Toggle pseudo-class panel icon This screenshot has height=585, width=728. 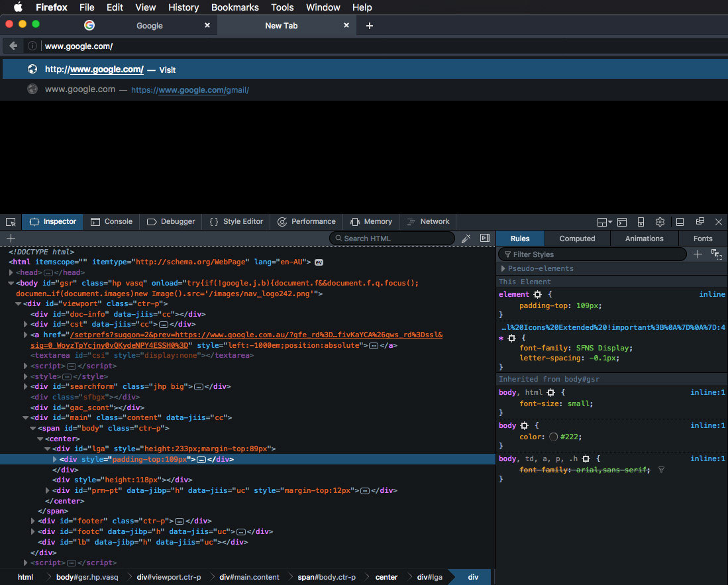(716, 254)
